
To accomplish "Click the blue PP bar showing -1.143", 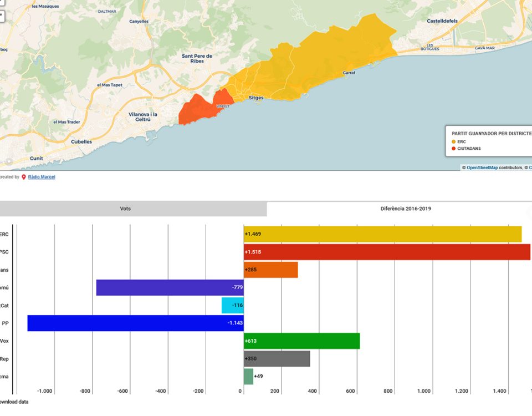I will pyautogui.click(x=135, y=323).
